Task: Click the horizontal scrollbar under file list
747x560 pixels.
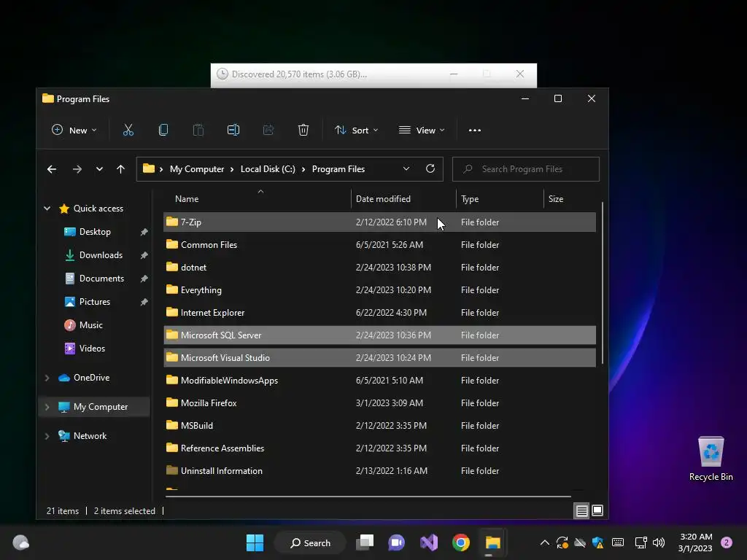Action: point(368,496)
